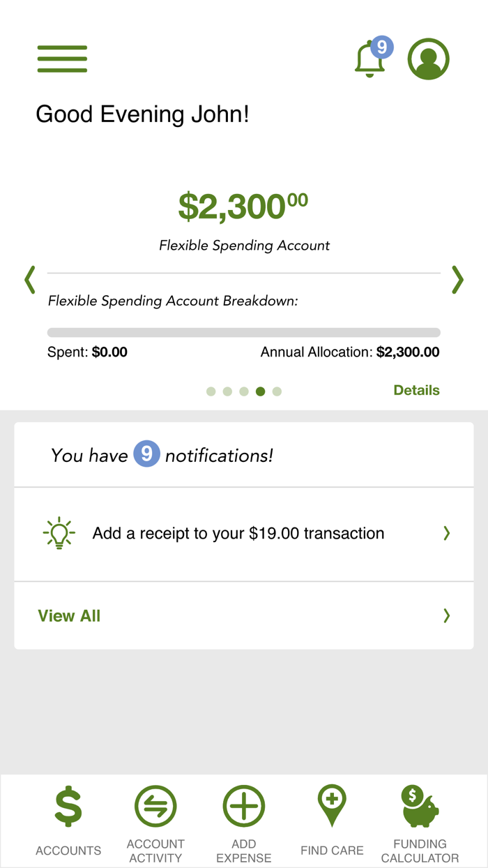Select the $2,300.00 account balance
This screenshot has width=488, height=868.
[x=243, y=204]
